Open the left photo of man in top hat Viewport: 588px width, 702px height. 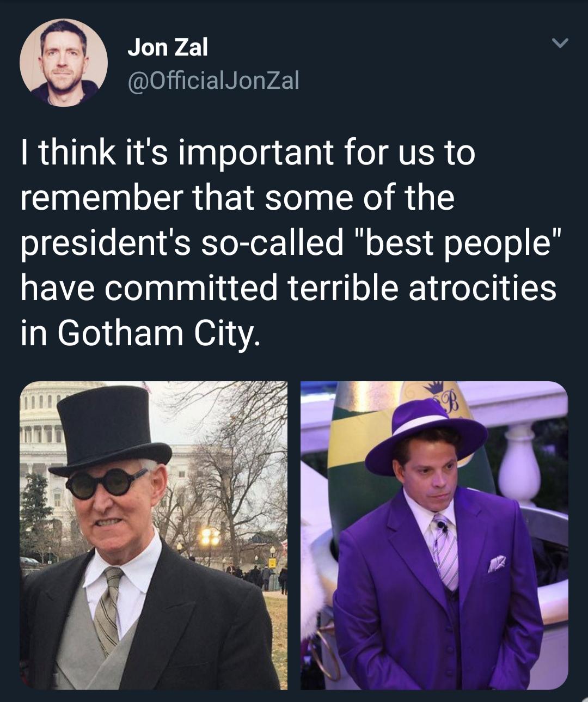pyautogui.click(x=154, y=535)
